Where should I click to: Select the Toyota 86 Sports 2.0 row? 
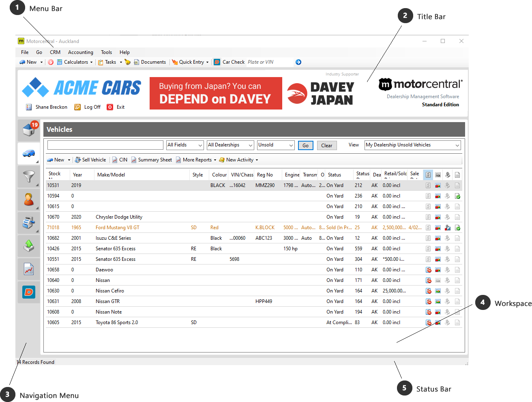click(x=254, y=322)
